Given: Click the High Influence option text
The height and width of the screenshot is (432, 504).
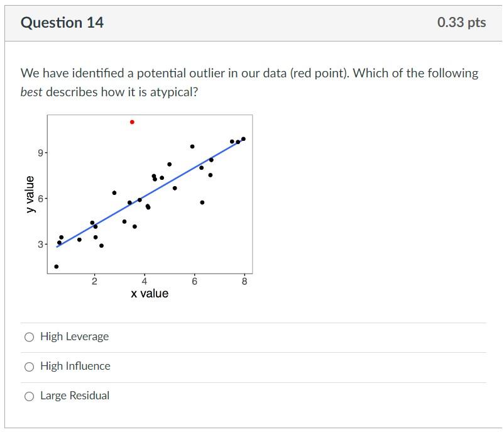Looking at the screenshot, I should tap(75, 366).
